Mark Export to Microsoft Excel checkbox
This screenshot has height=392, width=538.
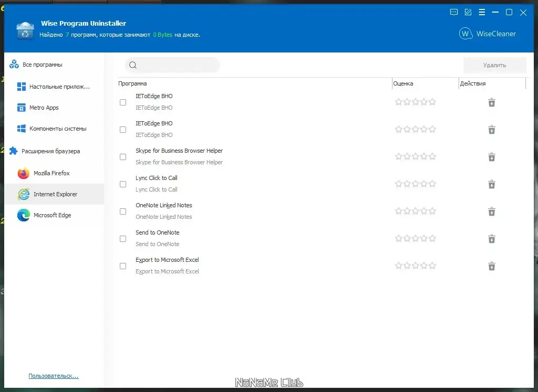click(123, 266)
